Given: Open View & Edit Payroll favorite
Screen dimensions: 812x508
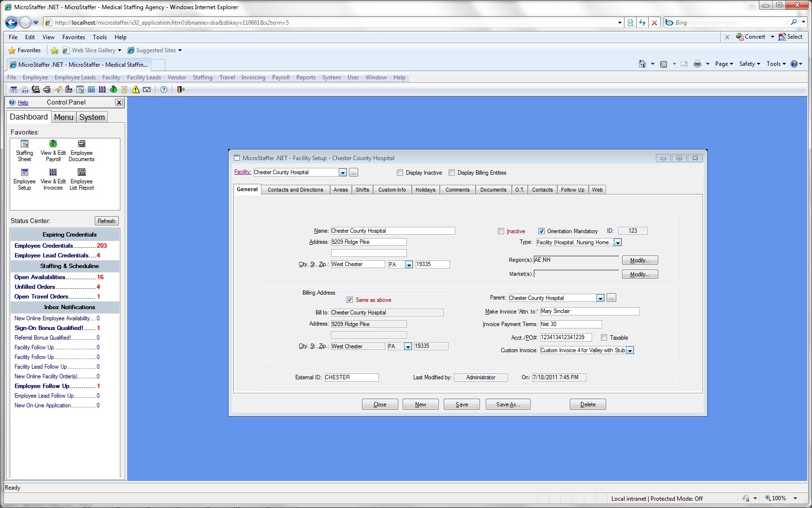Looking at the screenshot, I should point(53,150).
